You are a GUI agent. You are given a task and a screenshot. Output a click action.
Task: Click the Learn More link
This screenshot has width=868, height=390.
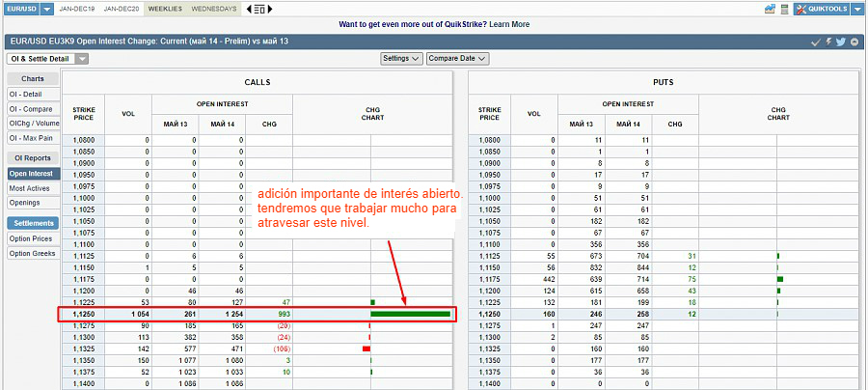point(508,24)
